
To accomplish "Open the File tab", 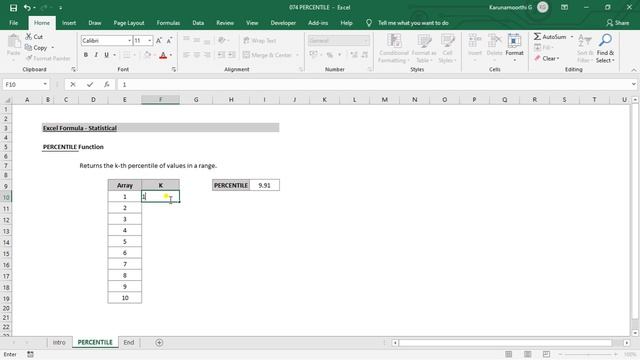I will [x=13, y=23].
